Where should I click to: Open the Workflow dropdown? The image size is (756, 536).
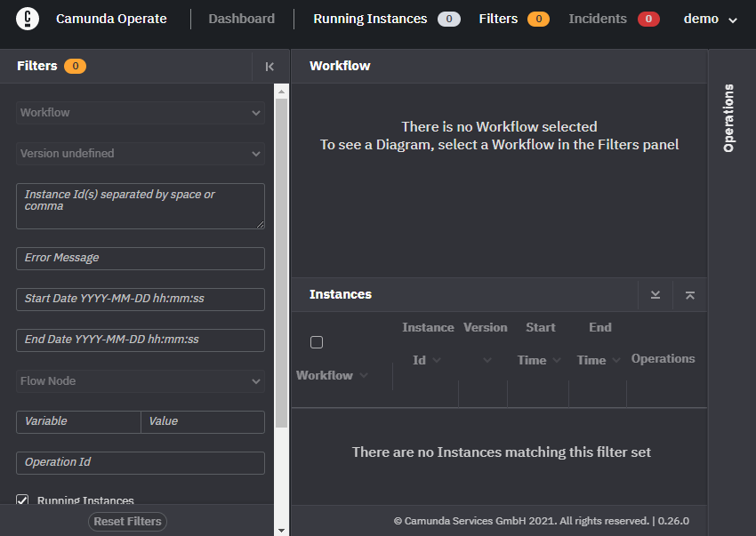tap(141, 113)
